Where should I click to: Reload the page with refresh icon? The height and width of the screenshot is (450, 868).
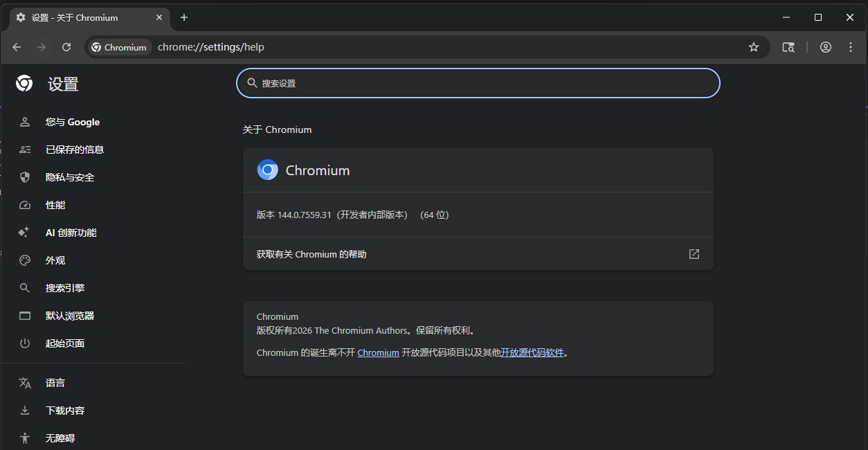pyautogui.click(x=66, y=47)
